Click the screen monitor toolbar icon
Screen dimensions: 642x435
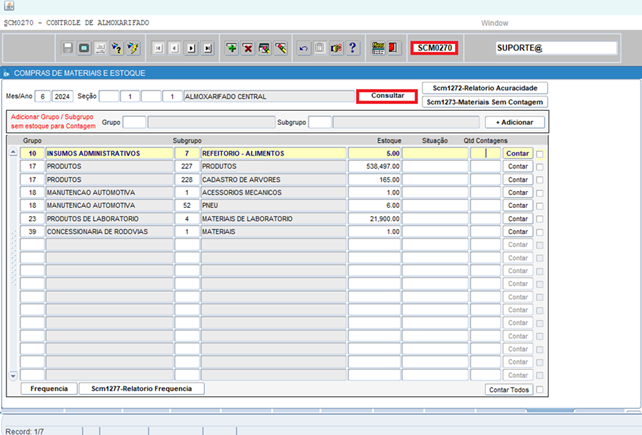(84, 48)
